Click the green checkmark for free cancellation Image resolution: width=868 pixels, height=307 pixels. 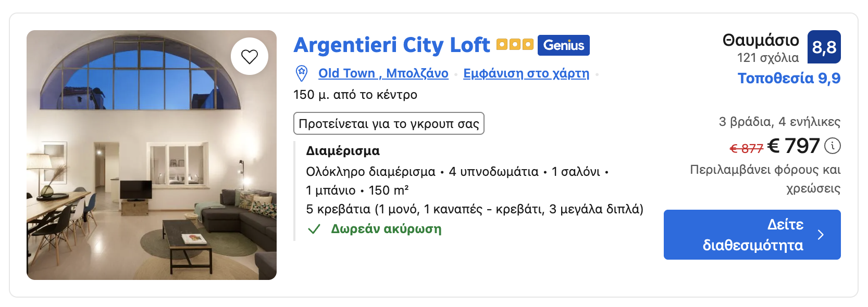point(313,229)
